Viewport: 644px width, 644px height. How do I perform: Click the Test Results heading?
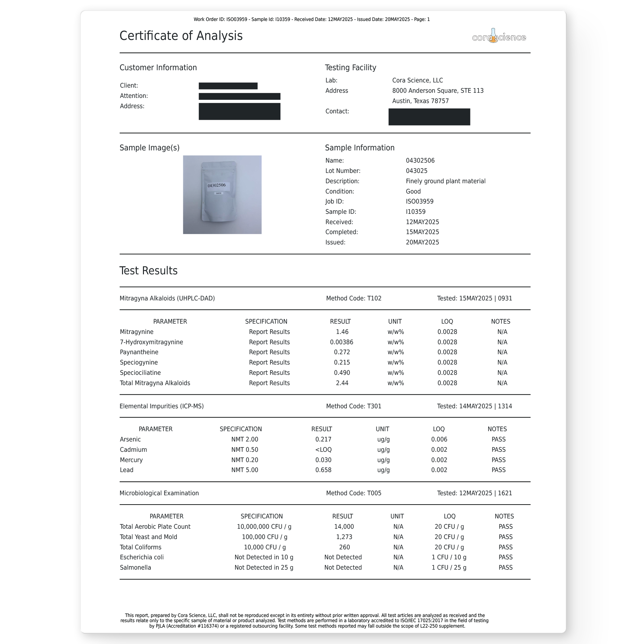coord(148,271)
